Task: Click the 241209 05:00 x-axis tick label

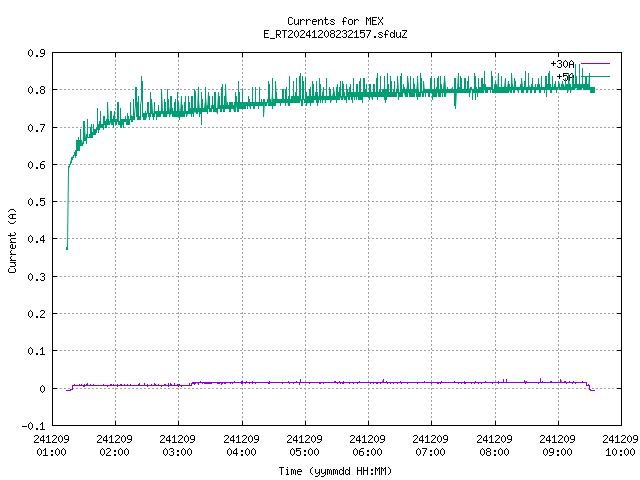Action: [304, 445]
